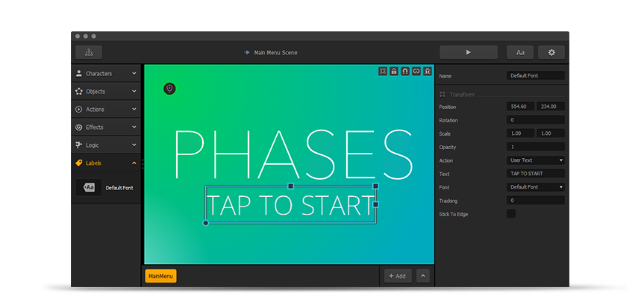Screen dimensions: 644x308
Task: Click the Main Menu Scene title arrow icon
Action: click(247, 52)
